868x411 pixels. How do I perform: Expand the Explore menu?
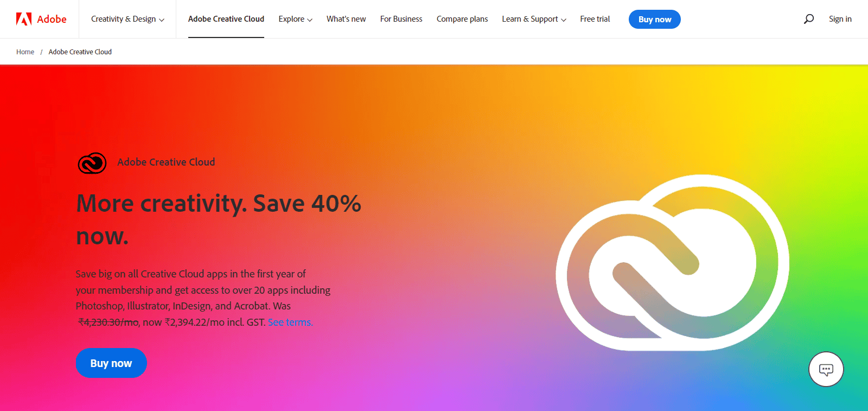coord(295,19)
